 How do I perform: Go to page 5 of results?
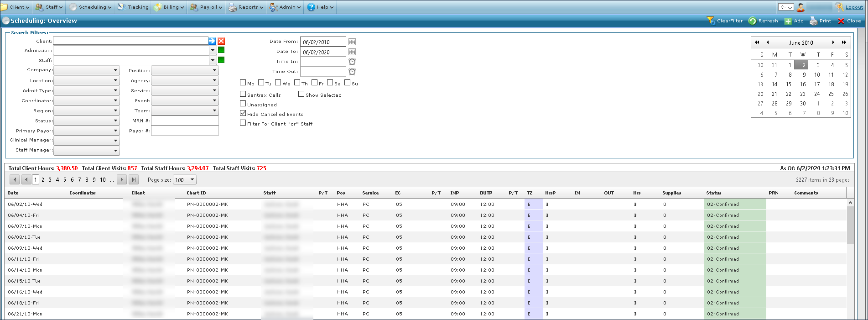(x=65, y=180)
